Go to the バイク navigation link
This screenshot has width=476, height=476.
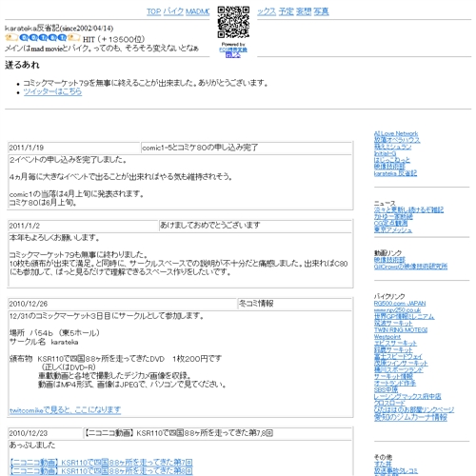[173, 11]
